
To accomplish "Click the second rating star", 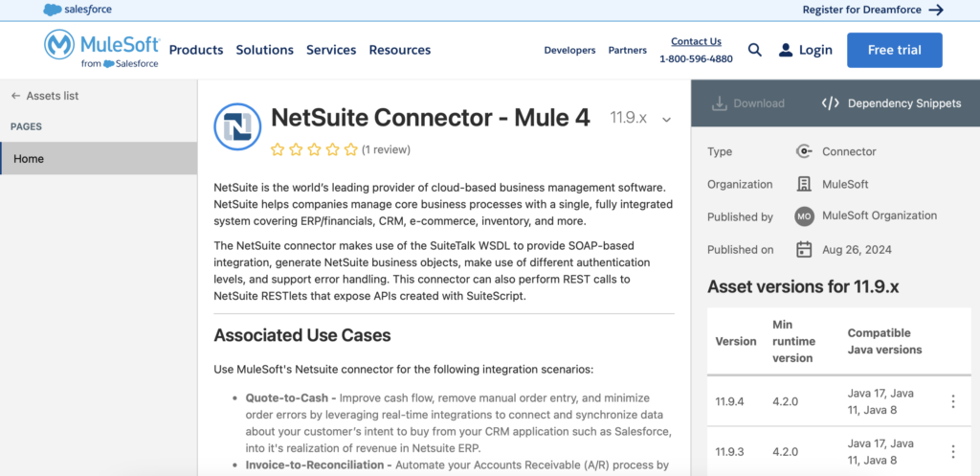I will tap(296, 149).
